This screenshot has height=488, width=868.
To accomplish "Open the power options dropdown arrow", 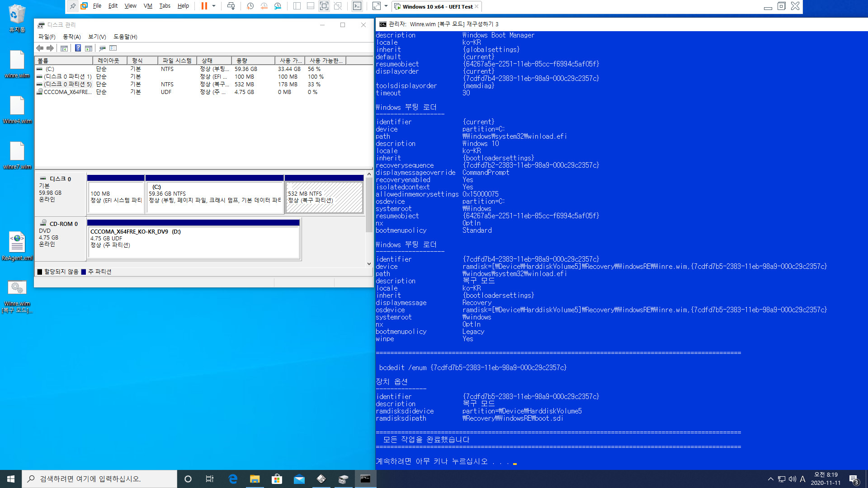I will pyautogui.click(x=214, y=6).
